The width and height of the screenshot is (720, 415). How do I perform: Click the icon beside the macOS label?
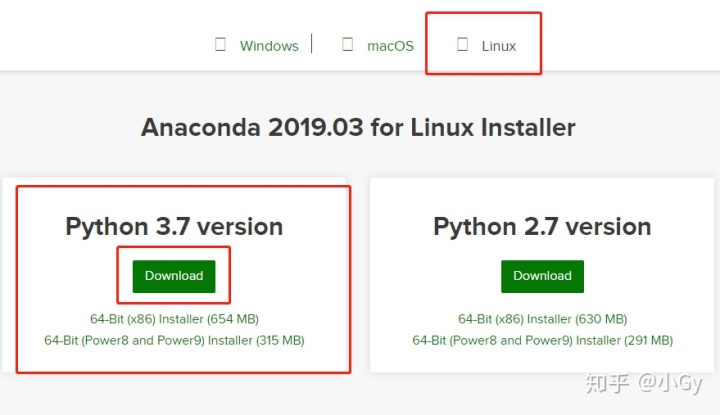coord(348,45)
